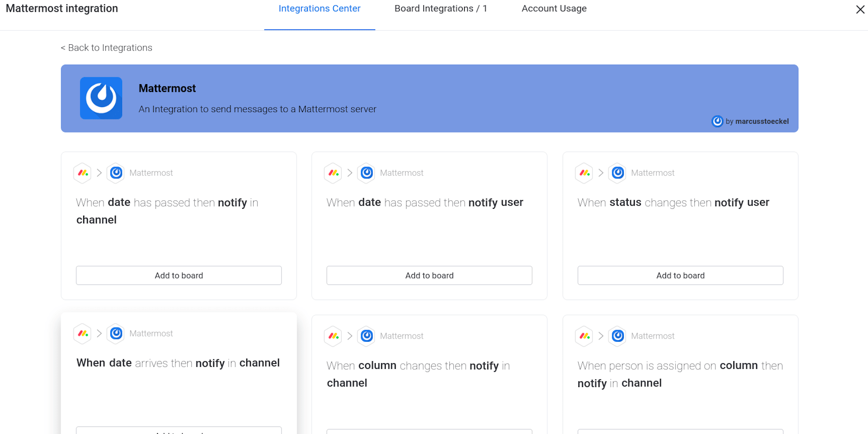868x434 pixels.
Task: Click Mattermost icon in 'date has passed notify user' card
Action: 367,173
